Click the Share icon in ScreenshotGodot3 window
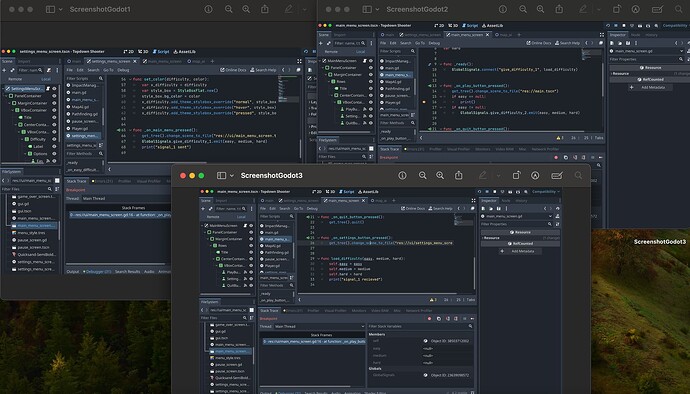 pos(459,175)
